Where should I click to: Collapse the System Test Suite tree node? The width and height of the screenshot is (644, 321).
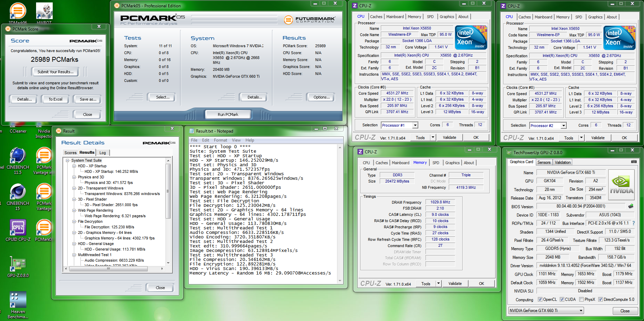(68, 160)
